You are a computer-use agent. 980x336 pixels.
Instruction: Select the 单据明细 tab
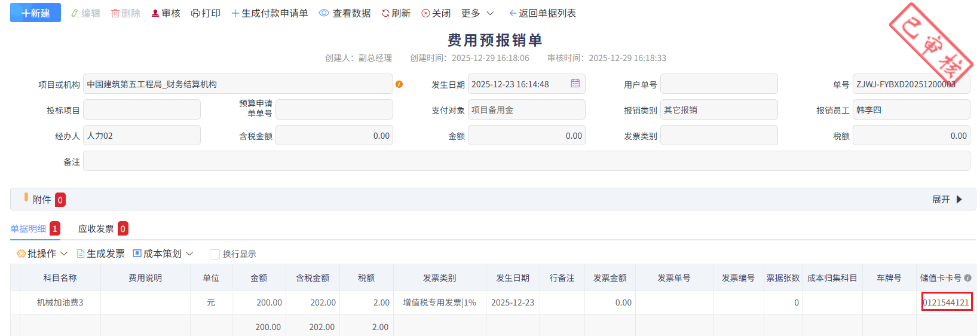(x=29, y=229)
